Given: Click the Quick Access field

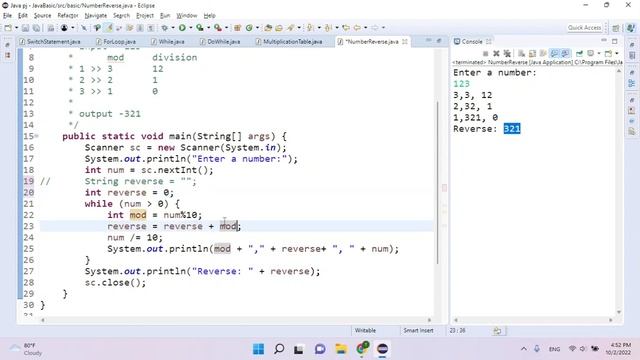Looking at the screenshot, I should point(584,28).
